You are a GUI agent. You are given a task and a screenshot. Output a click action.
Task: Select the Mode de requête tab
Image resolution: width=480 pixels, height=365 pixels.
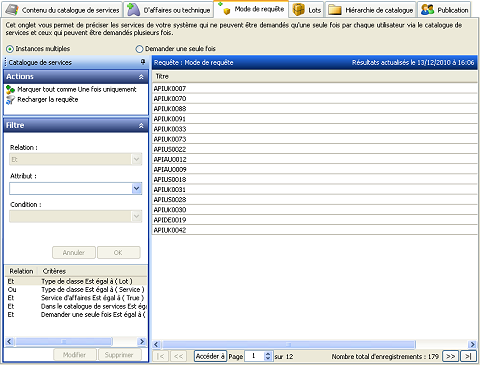click(x=251, y=9)
